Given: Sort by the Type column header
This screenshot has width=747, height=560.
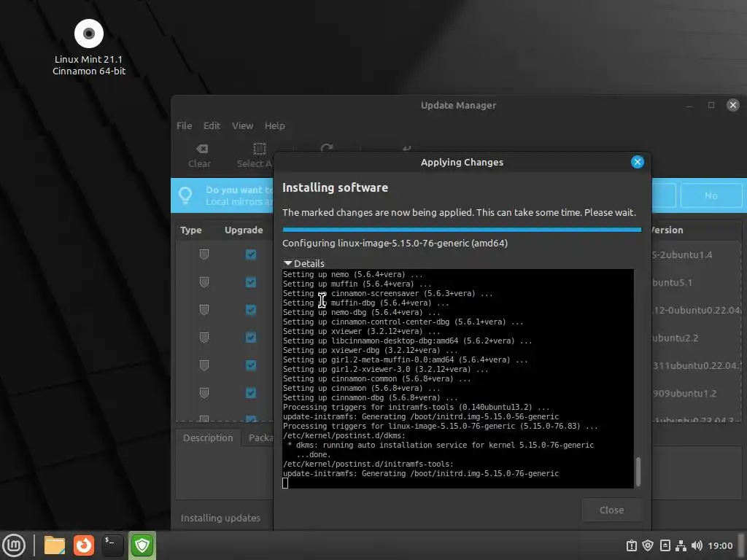Looking at the screenshot, I should coord(190,230).
